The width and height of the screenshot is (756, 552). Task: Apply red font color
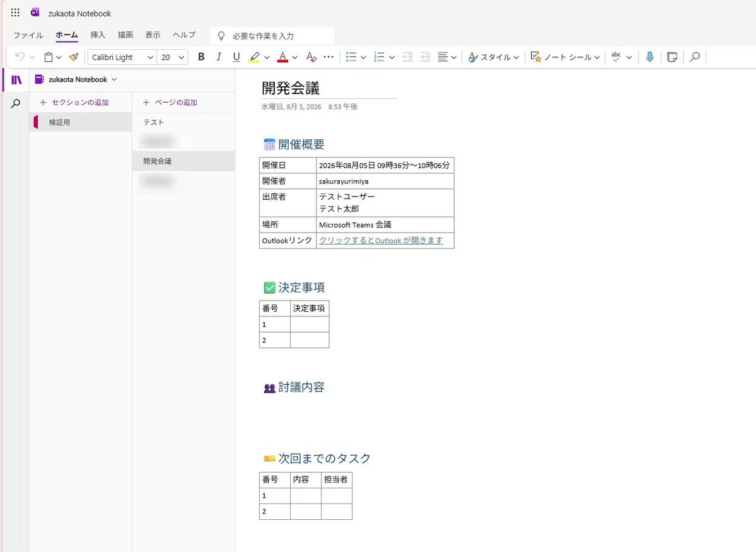click(282, 57)
